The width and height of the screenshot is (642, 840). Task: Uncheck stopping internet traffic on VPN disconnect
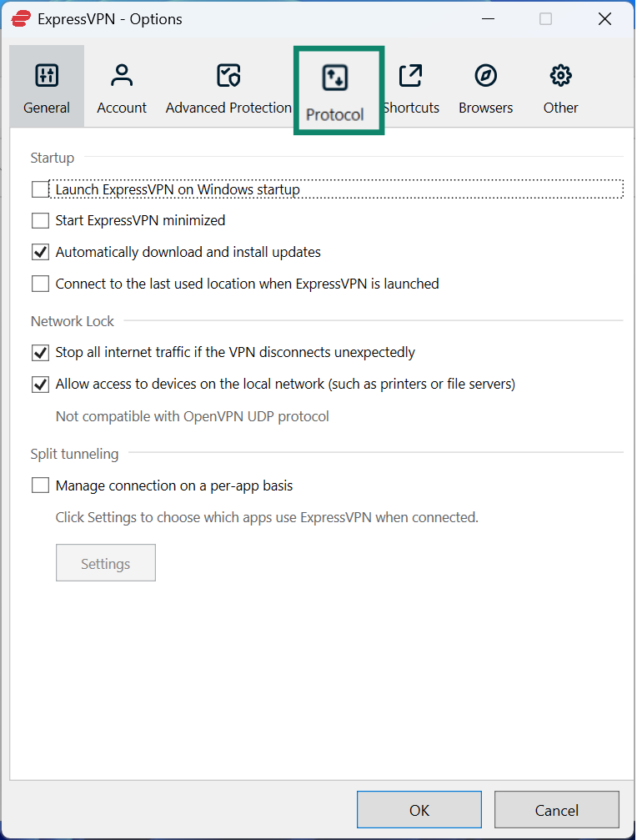(x=39, y=352)
